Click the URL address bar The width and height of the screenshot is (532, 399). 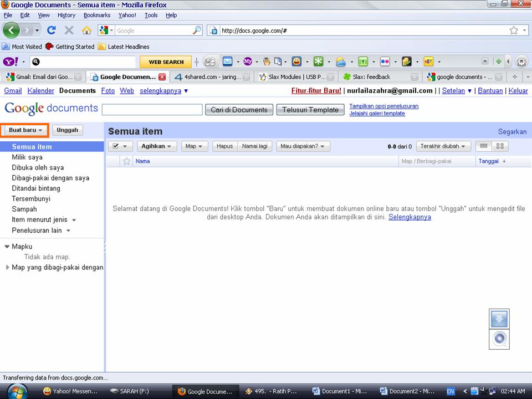pyautogui.click(x=363, y=30)
